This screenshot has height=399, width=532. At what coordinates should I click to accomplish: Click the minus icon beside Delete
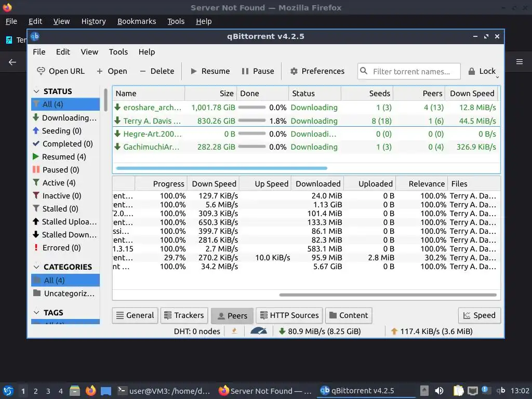pos(142,71)
